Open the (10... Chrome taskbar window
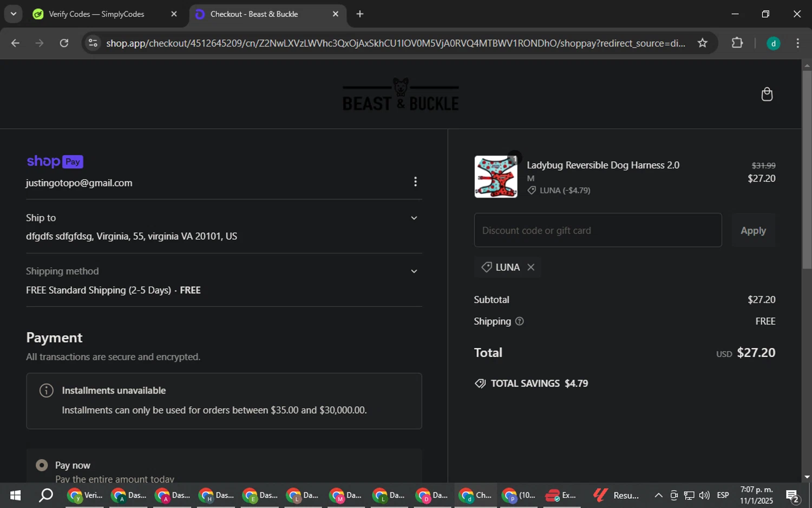The image size is (812, 508). click(519, 495)
